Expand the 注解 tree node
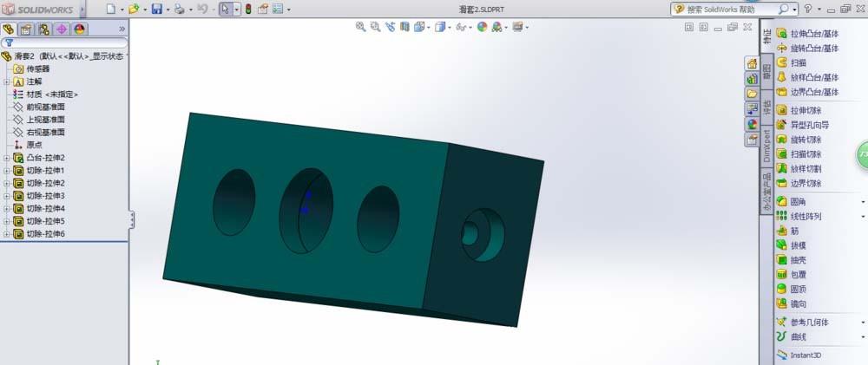The width and height of the screenshot is (868, 365). point(7,81)
